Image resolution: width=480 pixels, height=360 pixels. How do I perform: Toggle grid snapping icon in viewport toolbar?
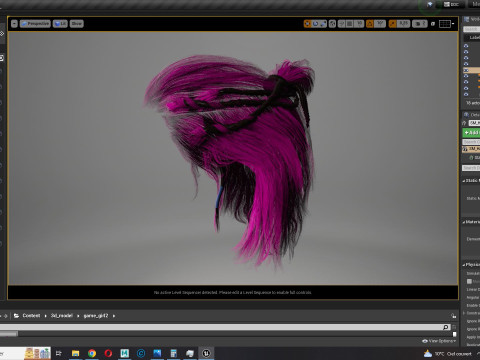pyautogui.click(x=349, y=24)
